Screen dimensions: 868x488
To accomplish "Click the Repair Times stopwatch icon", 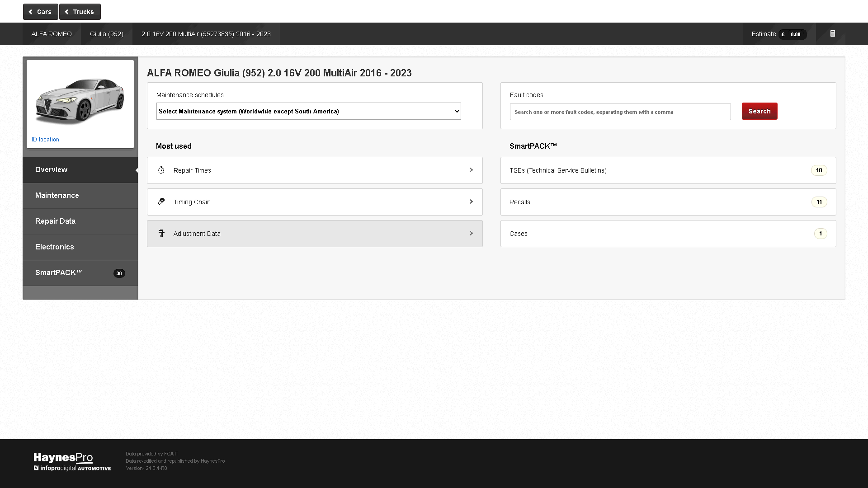I will click(x=161, y=170).
